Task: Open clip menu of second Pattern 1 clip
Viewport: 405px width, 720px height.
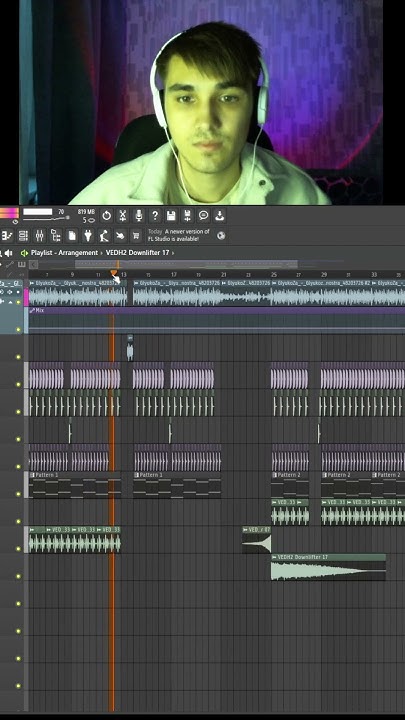Action: pos(136,475)
